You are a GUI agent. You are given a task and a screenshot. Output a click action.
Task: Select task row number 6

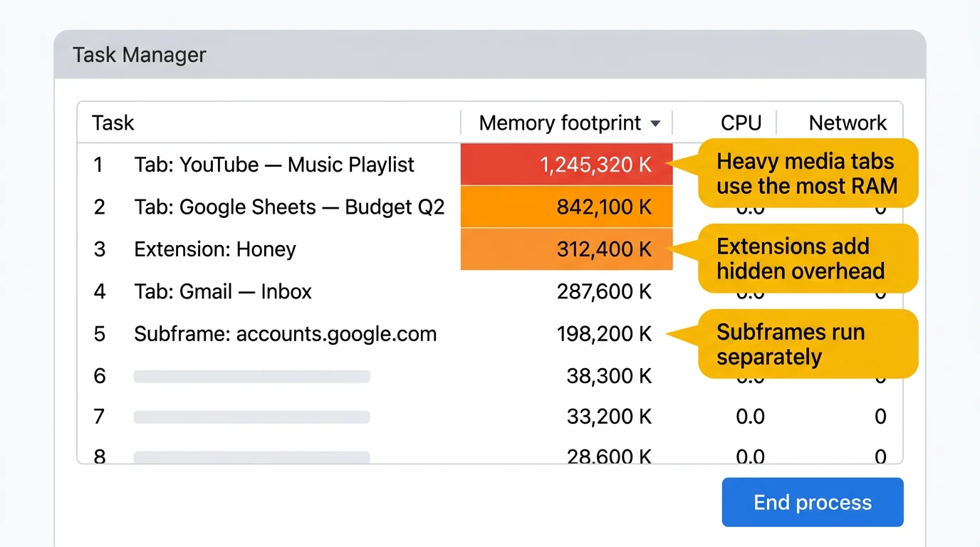pos(252,376)
